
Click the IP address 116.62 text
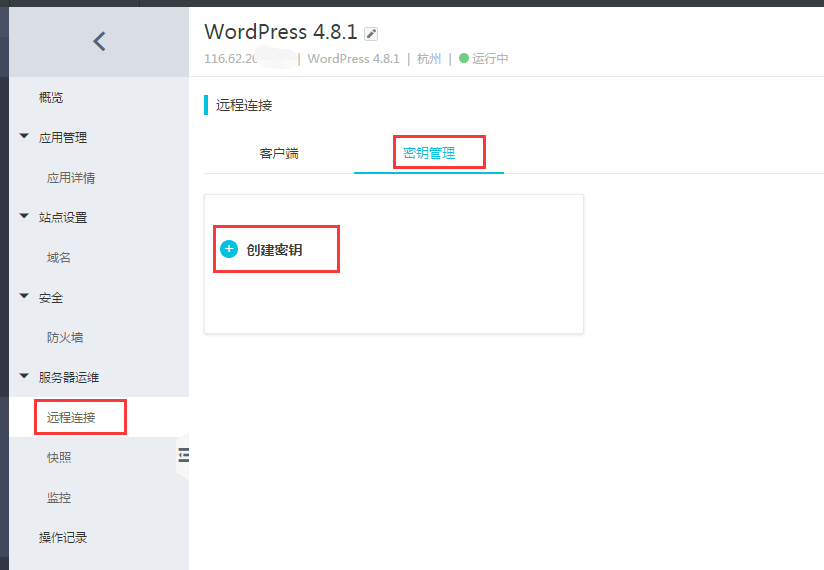(x=231, y=58)
